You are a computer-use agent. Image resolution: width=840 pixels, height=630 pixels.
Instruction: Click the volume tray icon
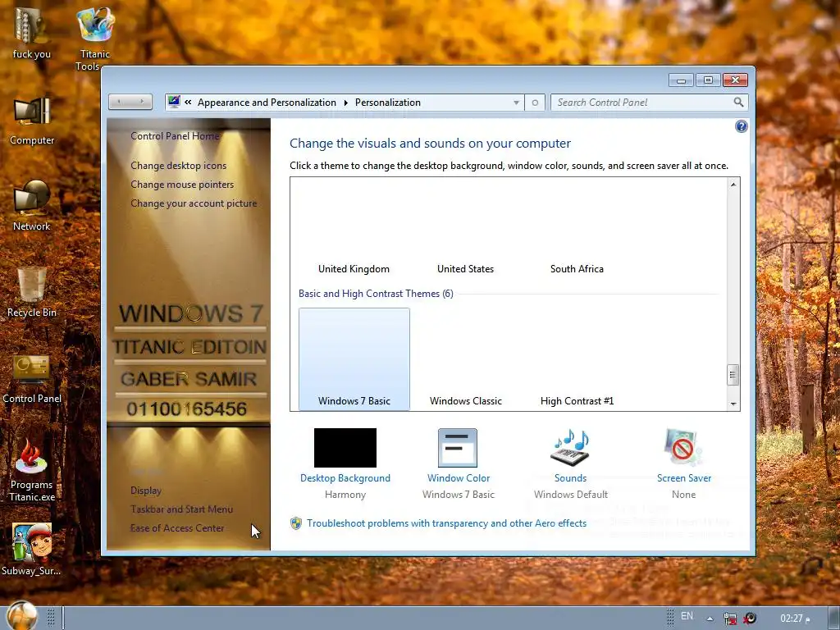click(x=750, y=619)
